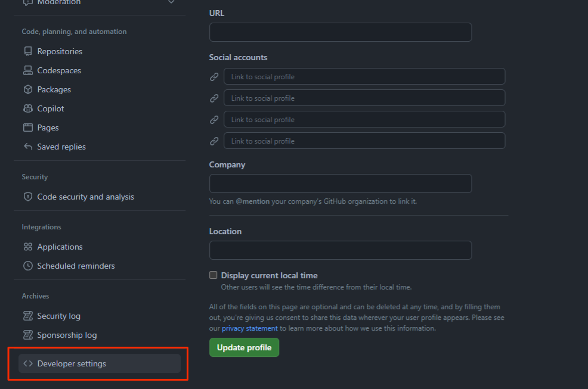Click the Repositories book icon
Image resolution: width=588 pixels, height=389 pixels.
click(28, 51)
